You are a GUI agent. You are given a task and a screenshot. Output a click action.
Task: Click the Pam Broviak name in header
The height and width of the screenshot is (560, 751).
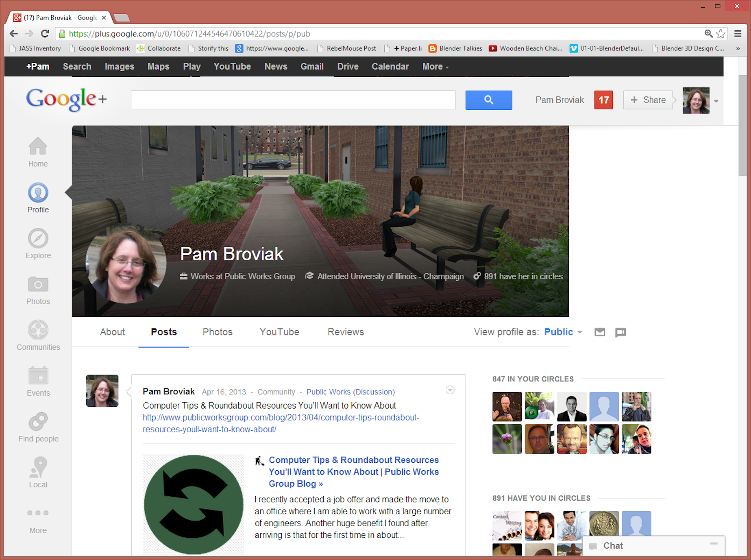tap(232, 254)
